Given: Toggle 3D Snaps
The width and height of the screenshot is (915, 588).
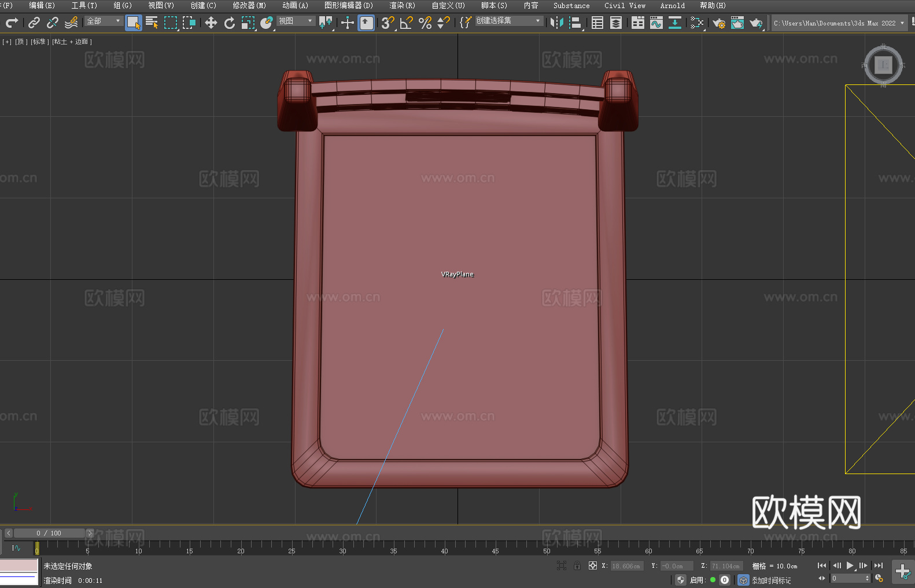Looking at the screenshot, I should pos(388,23).
